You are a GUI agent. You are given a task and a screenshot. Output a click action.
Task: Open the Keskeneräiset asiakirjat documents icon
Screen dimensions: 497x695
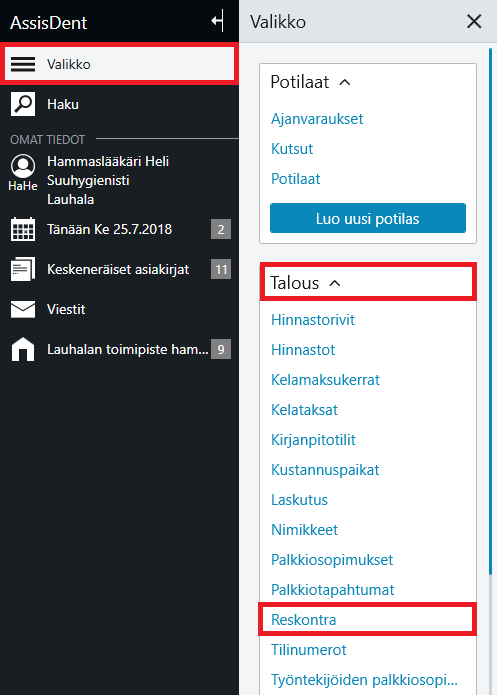tap(23, 269)
